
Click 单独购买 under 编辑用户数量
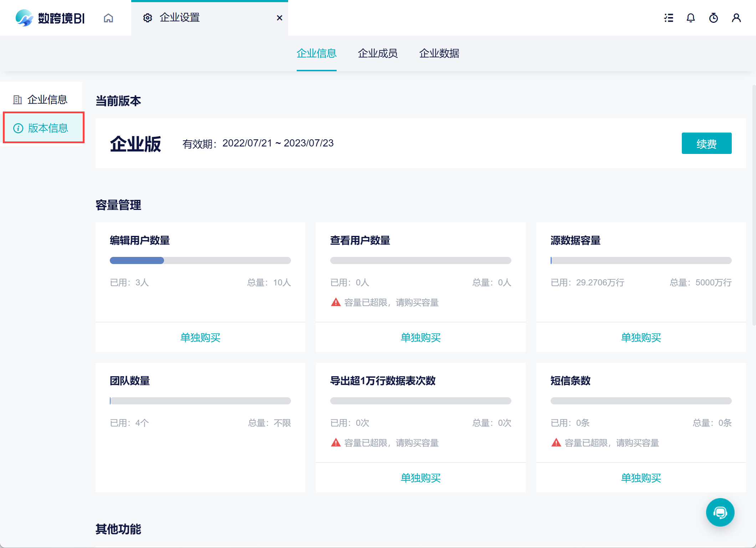[x=200, y=337]
